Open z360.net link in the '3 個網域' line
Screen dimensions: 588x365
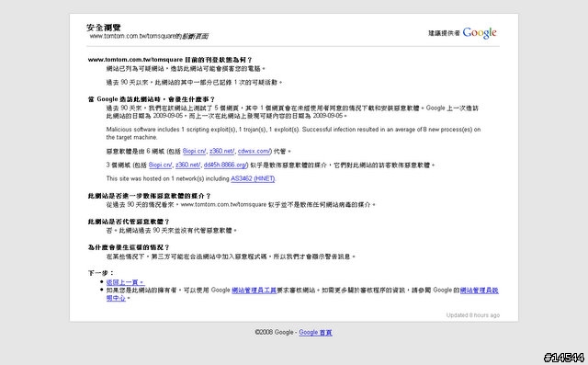187,165
